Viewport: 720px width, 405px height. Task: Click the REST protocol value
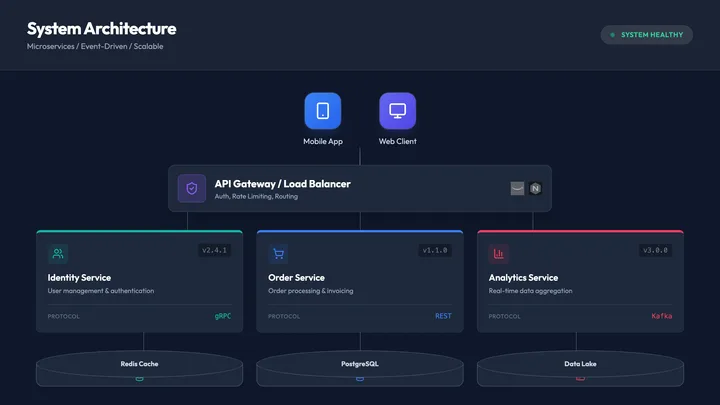[443, 316]
